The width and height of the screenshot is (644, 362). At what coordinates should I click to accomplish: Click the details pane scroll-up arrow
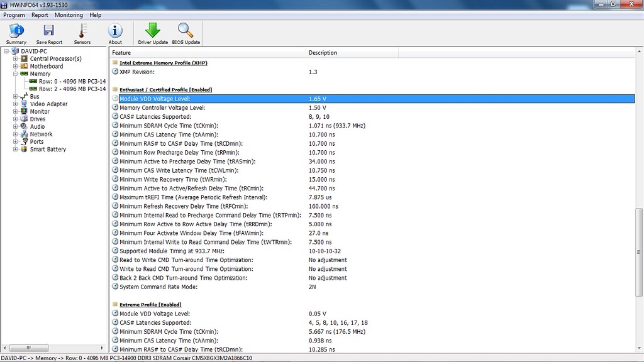(x=639, y=52)
